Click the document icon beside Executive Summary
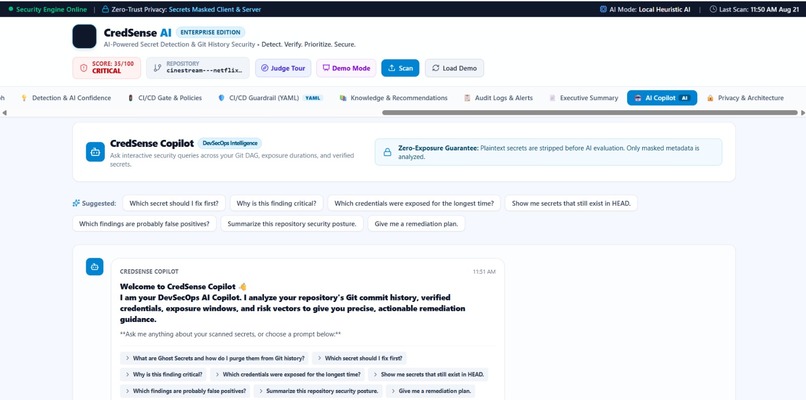Screen dimensions: 806x400 553,98
